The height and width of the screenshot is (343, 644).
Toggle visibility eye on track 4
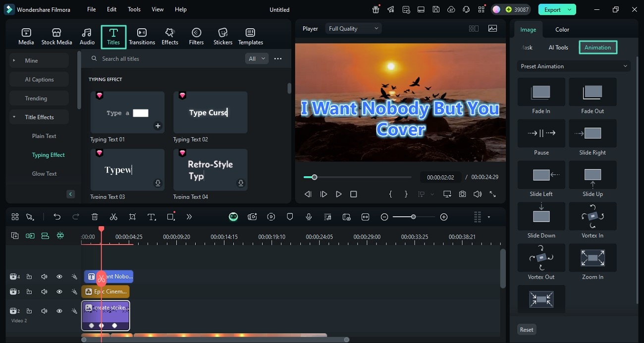click(x=59, y=277)
